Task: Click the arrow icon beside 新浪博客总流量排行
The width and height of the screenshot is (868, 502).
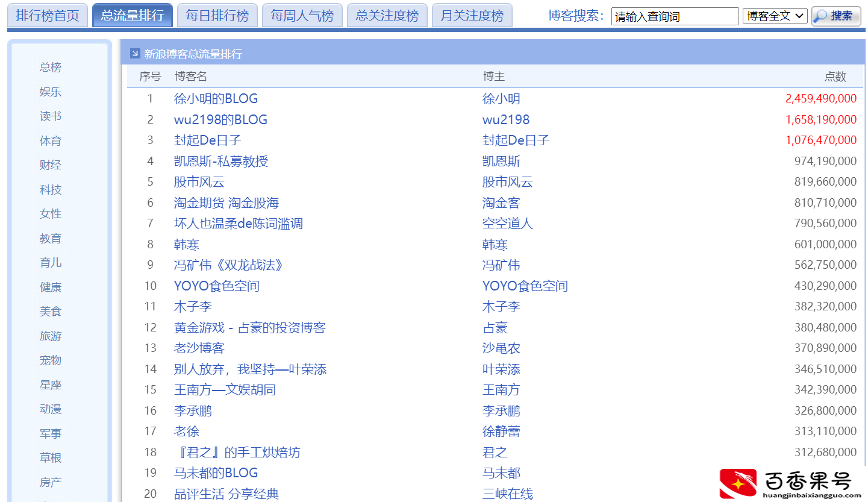Action: point(135,54)
